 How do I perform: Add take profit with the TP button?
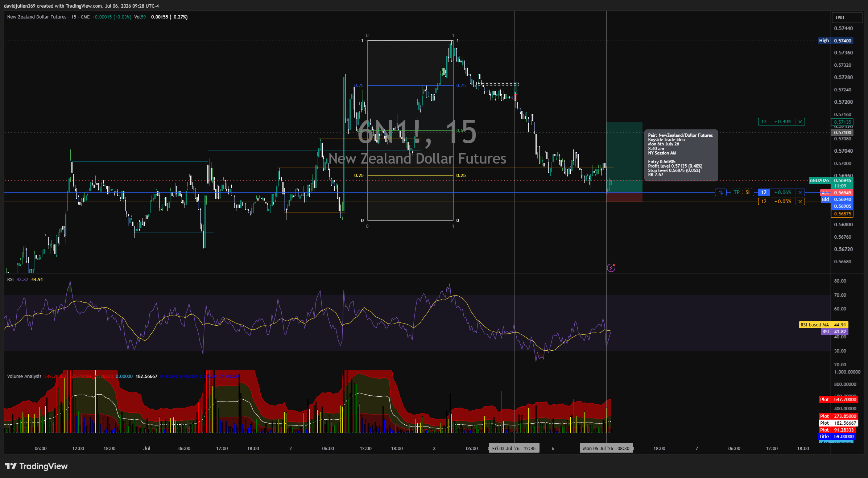tap(736, 193)
